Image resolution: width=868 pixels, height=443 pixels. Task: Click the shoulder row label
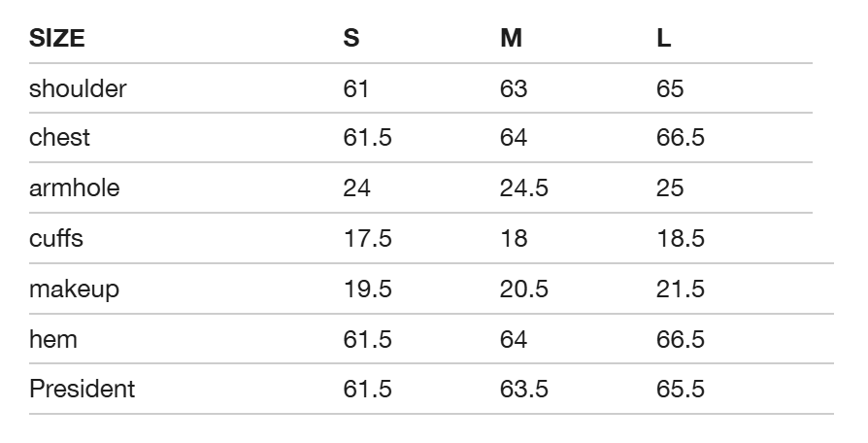click(x=78, y=88)
